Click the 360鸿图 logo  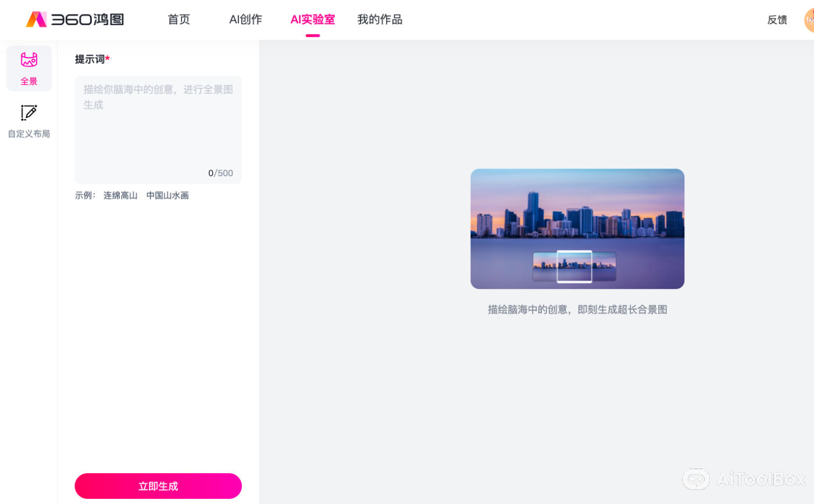point(76,19)
